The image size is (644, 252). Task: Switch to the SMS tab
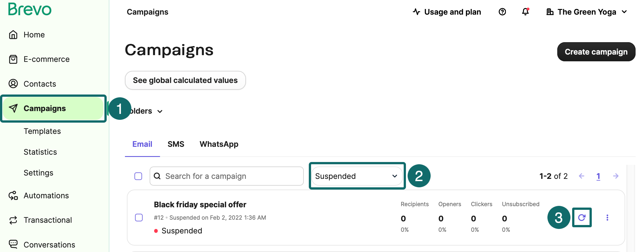(x=176, y=144)
